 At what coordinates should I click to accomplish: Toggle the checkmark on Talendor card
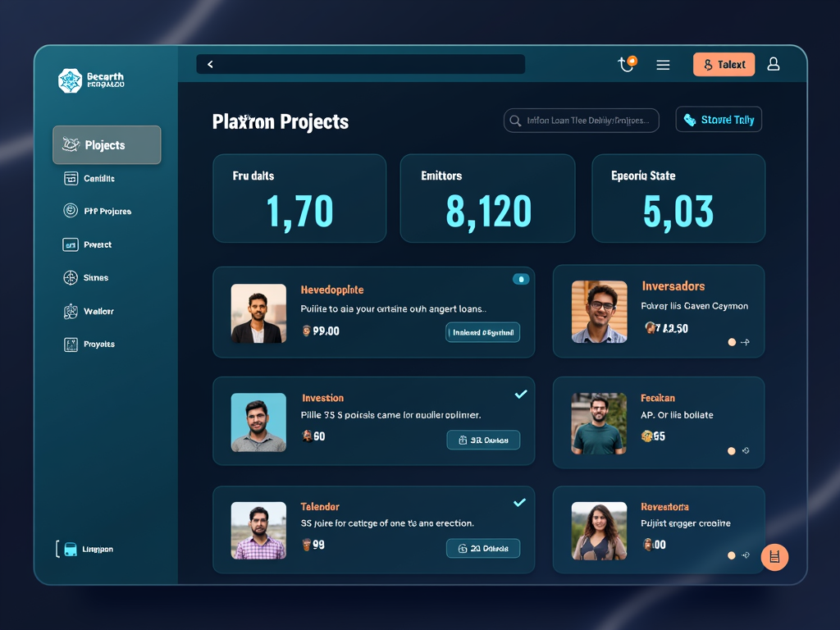pos(519,503)
